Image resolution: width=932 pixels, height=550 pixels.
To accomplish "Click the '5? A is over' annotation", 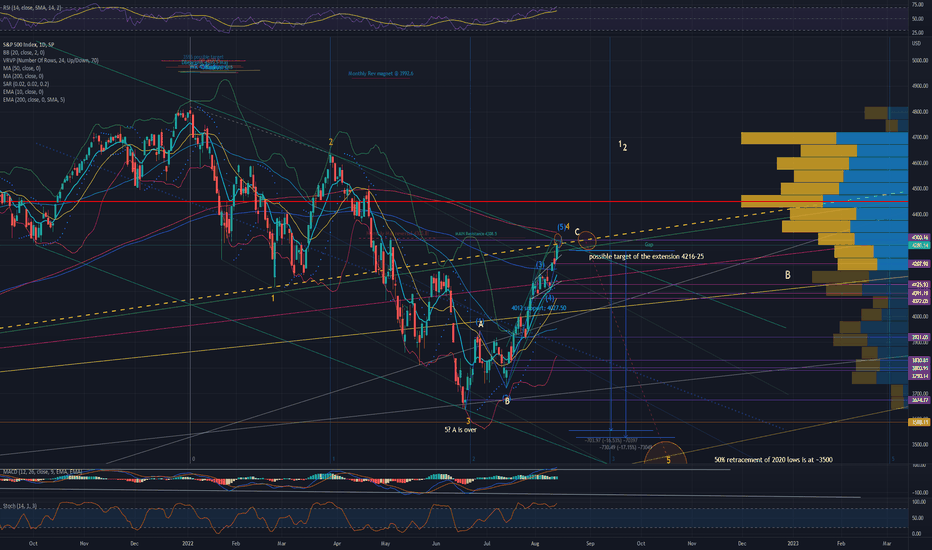I will point(460,429).
